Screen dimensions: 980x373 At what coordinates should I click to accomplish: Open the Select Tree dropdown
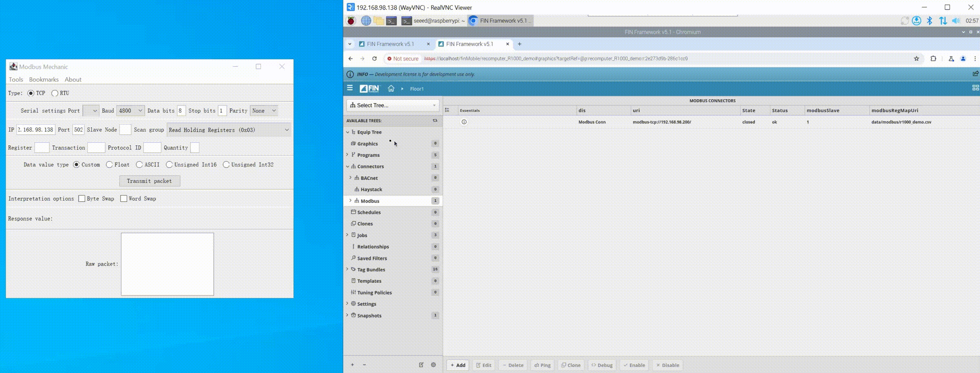coord(393,105)
